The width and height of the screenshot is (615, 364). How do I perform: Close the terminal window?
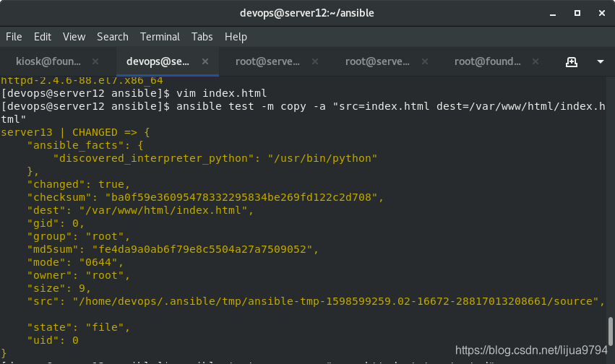(602, 13)
